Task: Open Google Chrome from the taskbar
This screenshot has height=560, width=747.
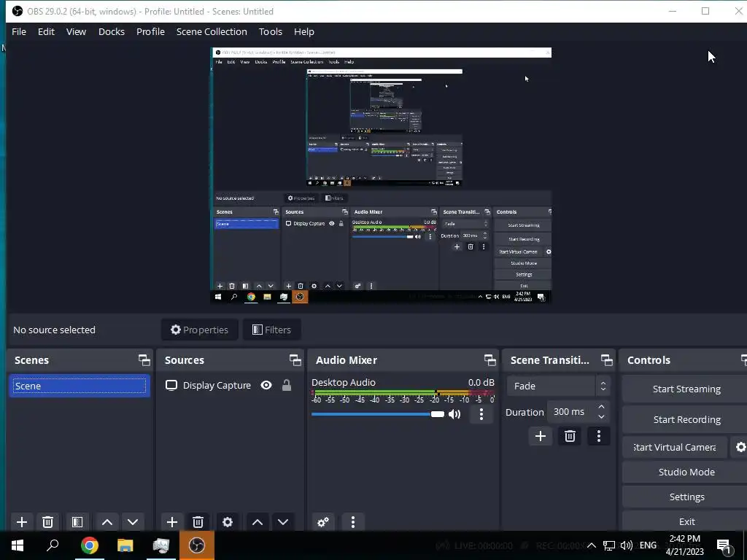Action: (90, 545)
